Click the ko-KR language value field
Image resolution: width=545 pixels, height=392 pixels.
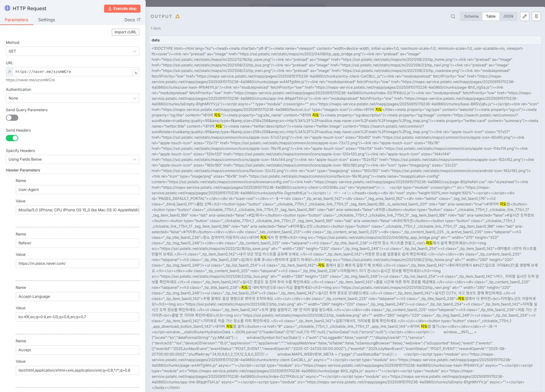click(x=78, y=317)
